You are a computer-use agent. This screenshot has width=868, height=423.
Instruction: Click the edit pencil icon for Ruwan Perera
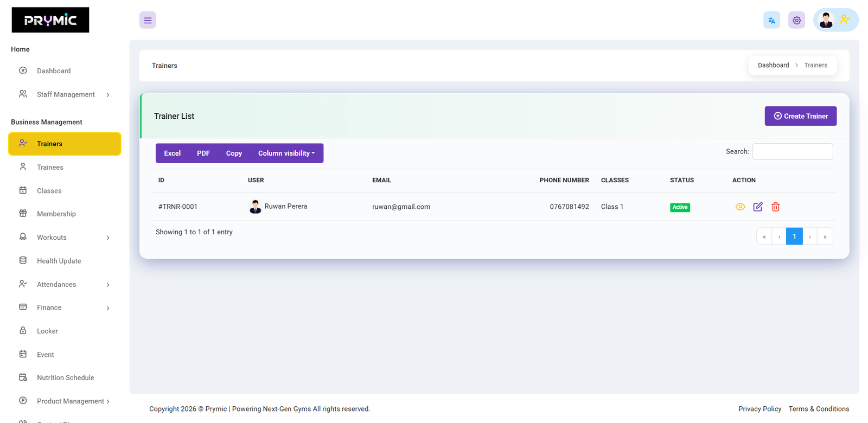pyautogui.click(x=758, y=207)
